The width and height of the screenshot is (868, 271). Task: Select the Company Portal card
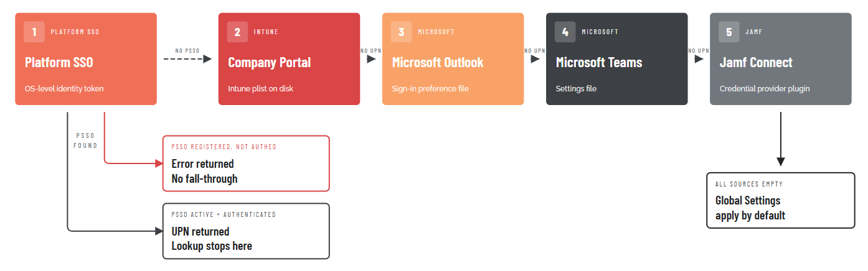click(x=289, y=59)
